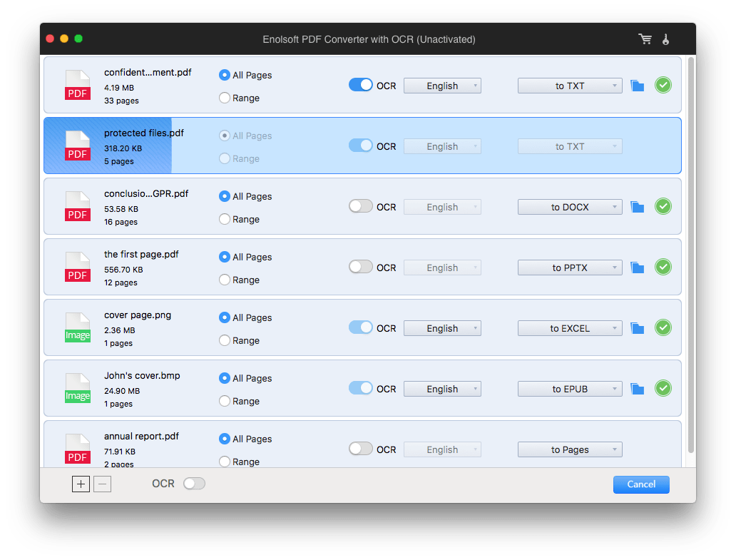Open 'to Pages' output format dropdown
736x560 pixels.
[x=570, y=449]
